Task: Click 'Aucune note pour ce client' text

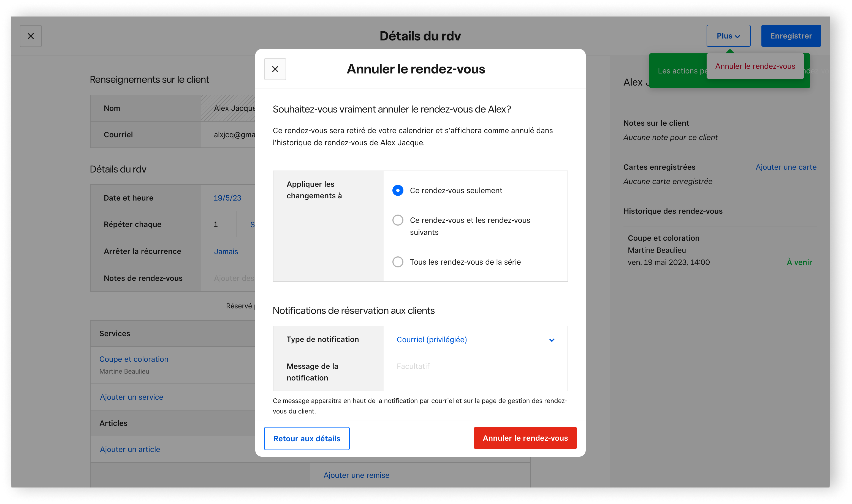Action: coord(670,138)
